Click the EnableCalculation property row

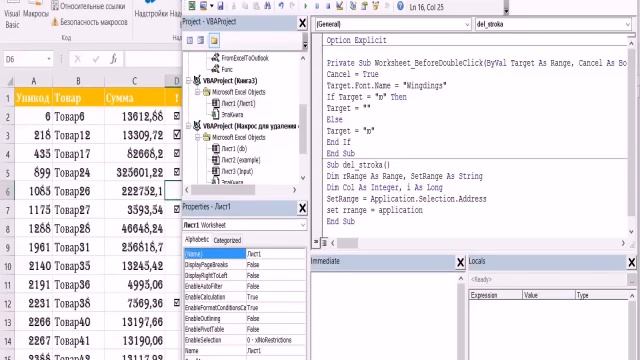pyautogui.click(x=244, y=297)
